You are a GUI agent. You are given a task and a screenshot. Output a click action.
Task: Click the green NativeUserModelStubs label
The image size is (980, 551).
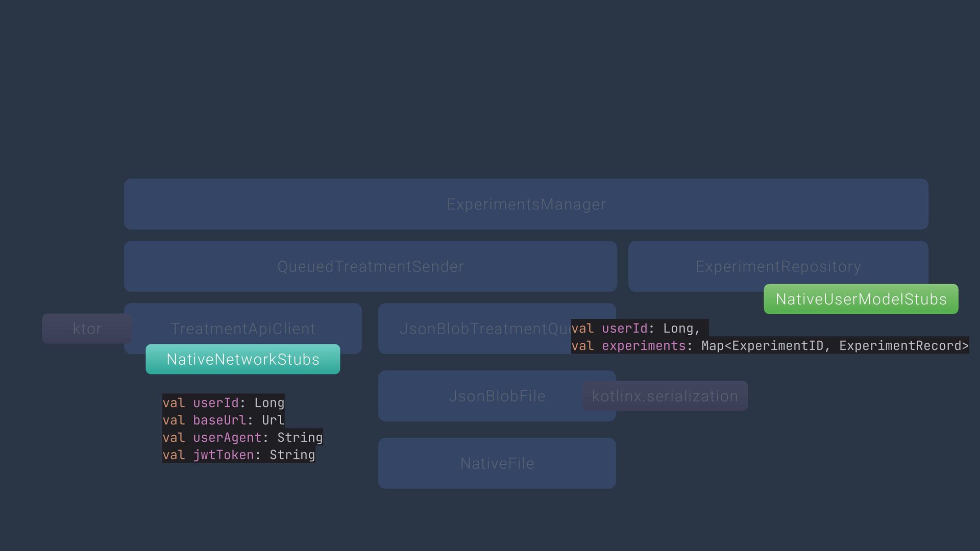(861, 299)
